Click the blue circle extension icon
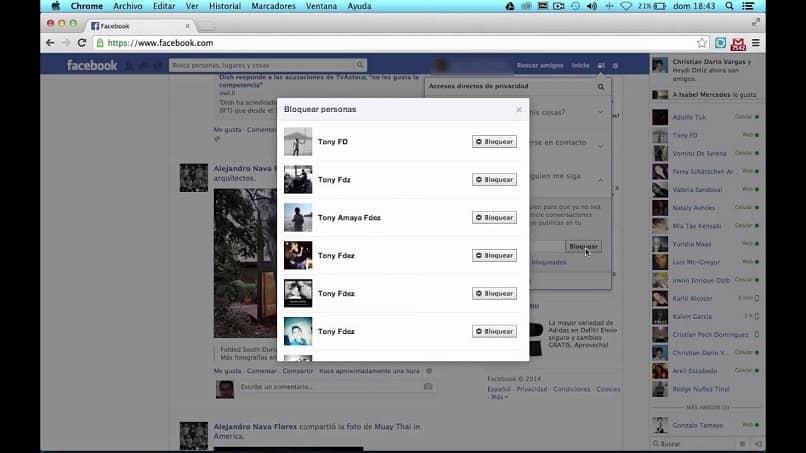Image resolution: width=806 pixels, height=453 pixels. point(720,43)
